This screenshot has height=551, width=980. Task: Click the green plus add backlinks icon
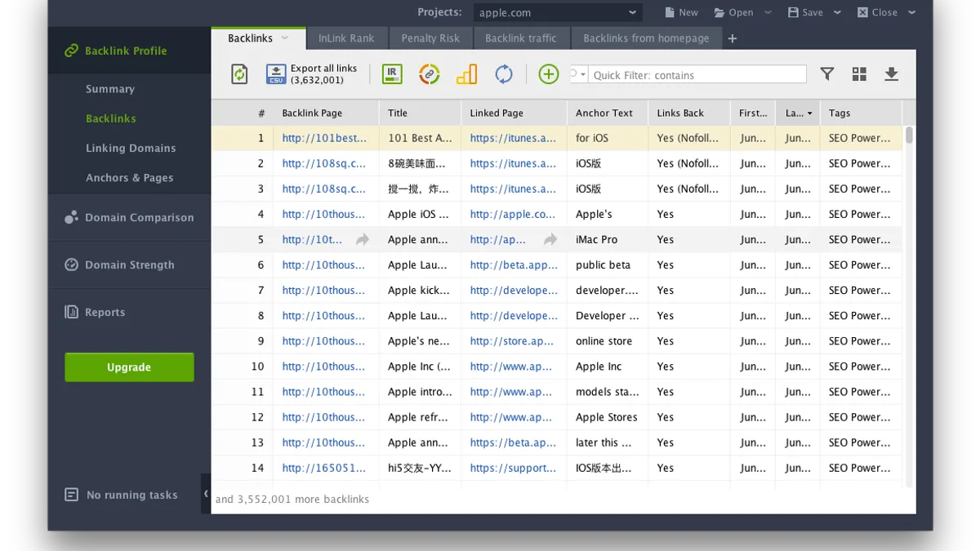(x=549, y=74)
